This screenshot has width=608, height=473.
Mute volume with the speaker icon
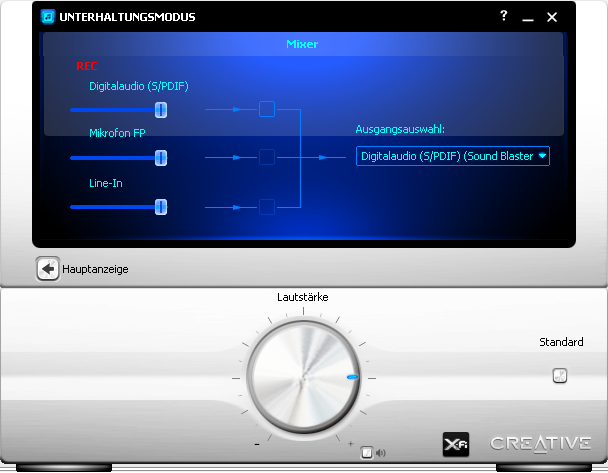pyautogui.click(x=381, y=453)
